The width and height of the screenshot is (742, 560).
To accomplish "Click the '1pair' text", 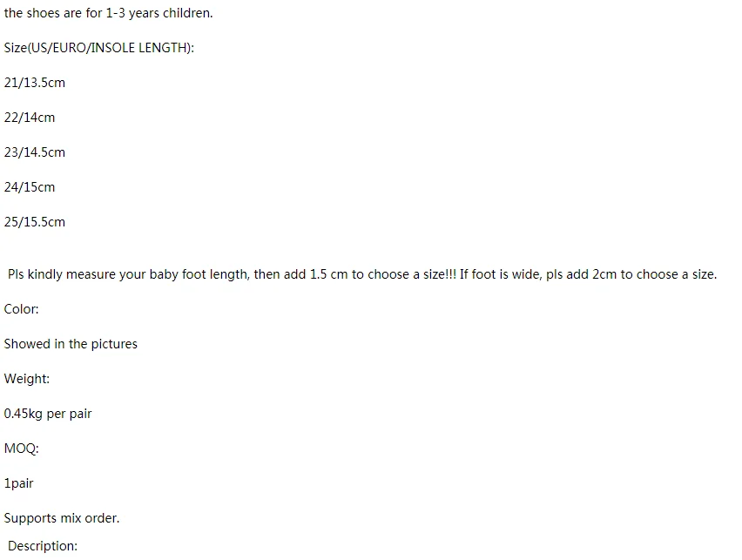I will coord(18,483).
